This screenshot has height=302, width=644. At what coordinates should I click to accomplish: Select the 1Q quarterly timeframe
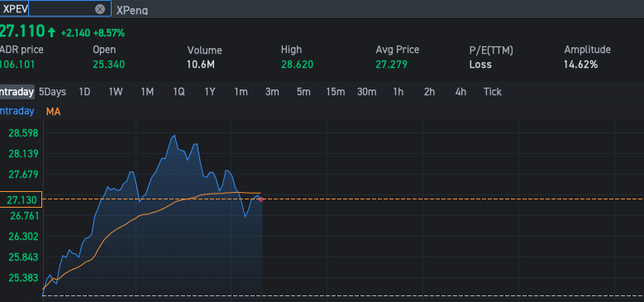179,92
